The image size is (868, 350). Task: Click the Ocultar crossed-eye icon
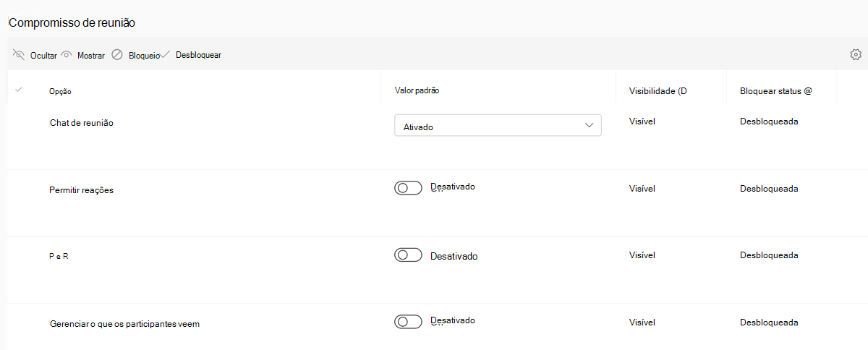click(x=19, y=54)
